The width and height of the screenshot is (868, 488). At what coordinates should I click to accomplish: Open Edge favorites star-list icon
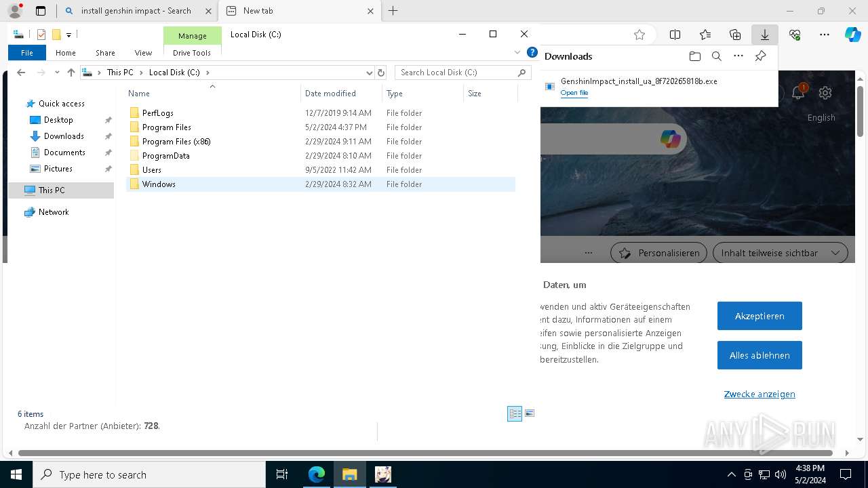[x=705, y=35]
